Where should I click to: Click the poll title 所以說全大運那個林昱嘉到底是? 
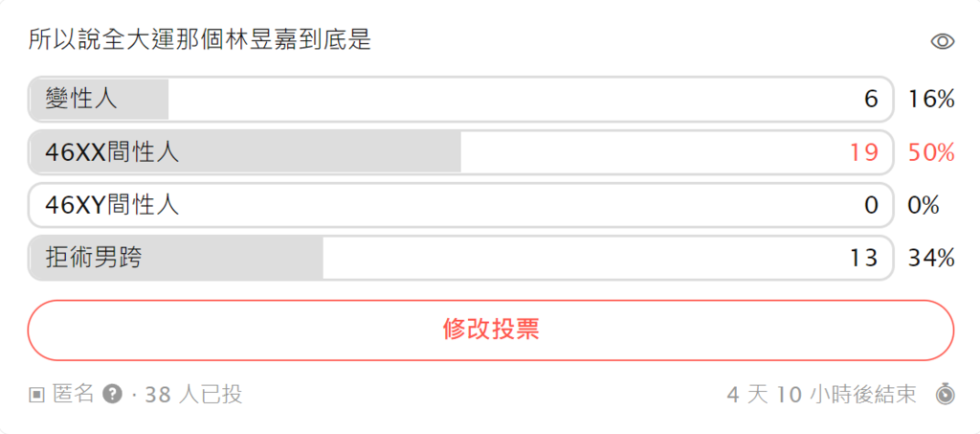(x=200, y=40)
